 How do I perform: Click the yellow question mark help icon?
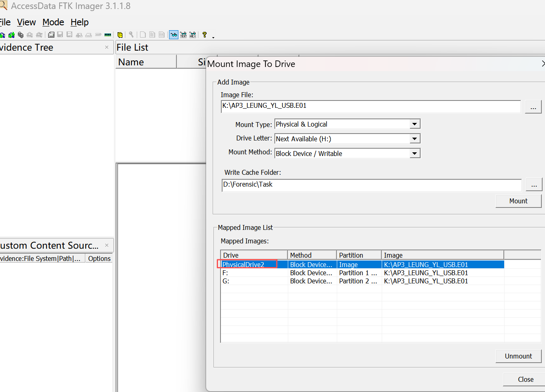[x=205, y=35]
